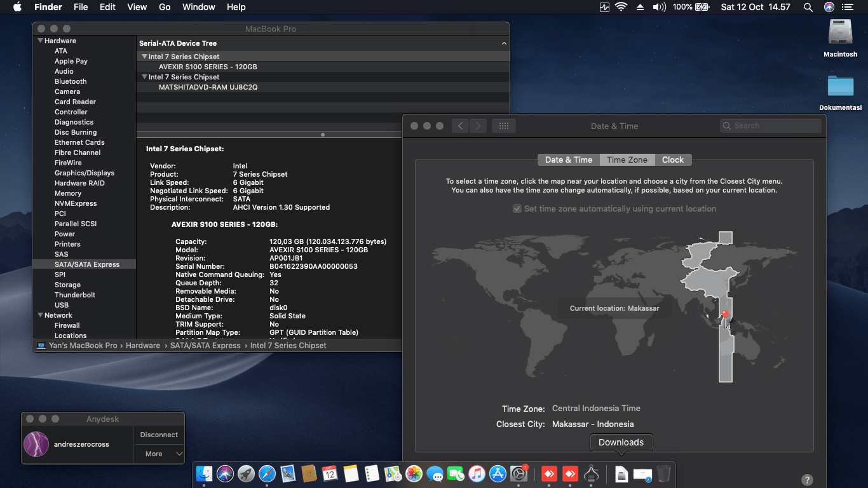Image resolution: width=868 pixels, height=488 pixels.
Task: Click the Wi-Fi status icon
Action: tap(621, 7)
